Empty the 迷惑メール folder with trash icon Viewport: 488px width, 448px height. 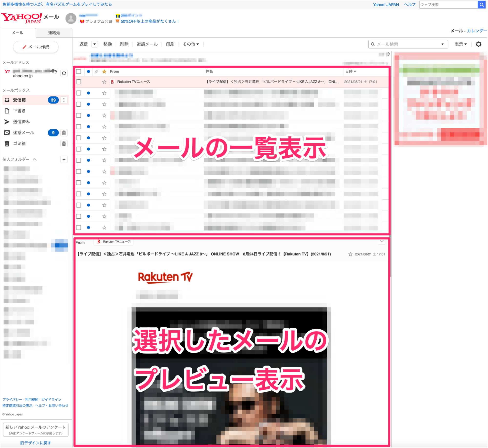coord(64,133)
